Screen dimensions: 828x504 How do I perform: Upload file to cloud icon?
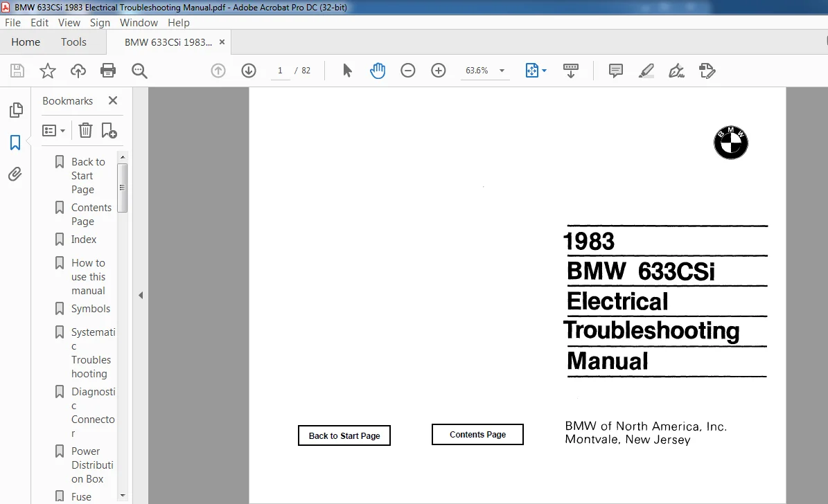click(78, 71)
